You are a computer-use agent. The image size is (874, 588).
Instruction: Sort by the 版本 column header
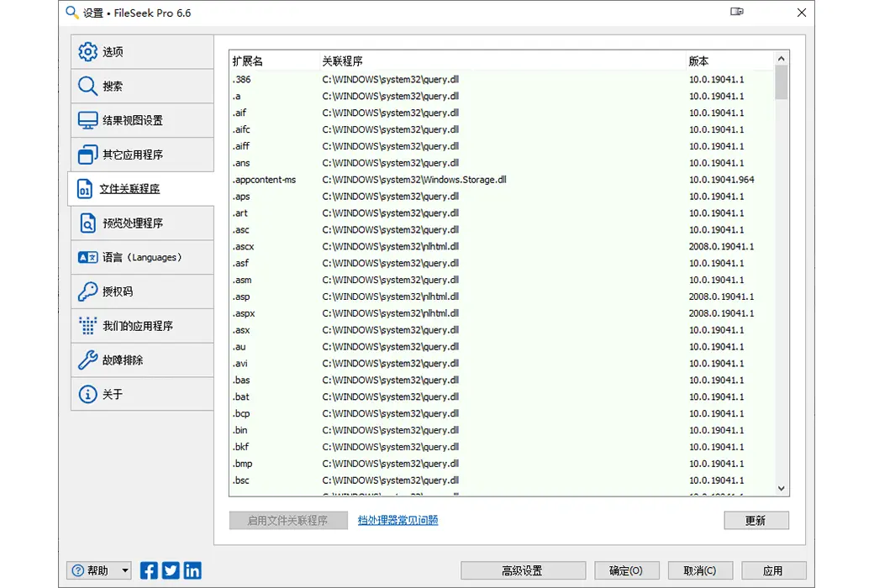coord(729,61)
